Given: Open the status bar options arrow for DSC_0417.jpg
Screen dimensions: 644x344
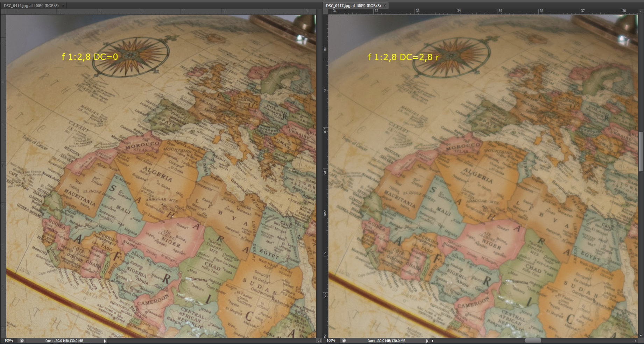Looking at the screenshot, I should [427, 341].
